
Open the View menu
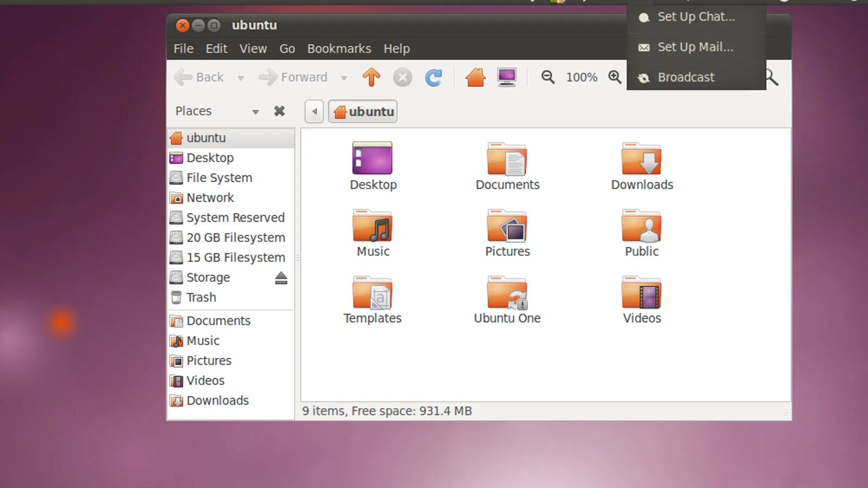tap(253, 49)
